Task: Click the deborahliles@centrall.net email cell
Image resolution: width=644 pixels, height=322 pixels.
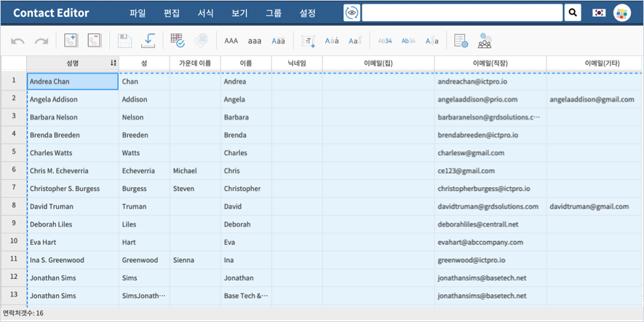Action: (x=490, y=224)
